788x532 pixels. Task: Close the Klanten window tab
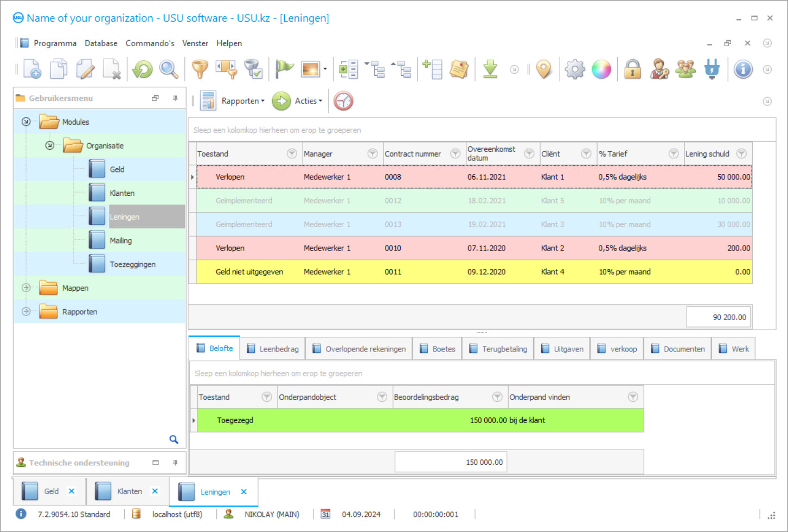point(155,491)
